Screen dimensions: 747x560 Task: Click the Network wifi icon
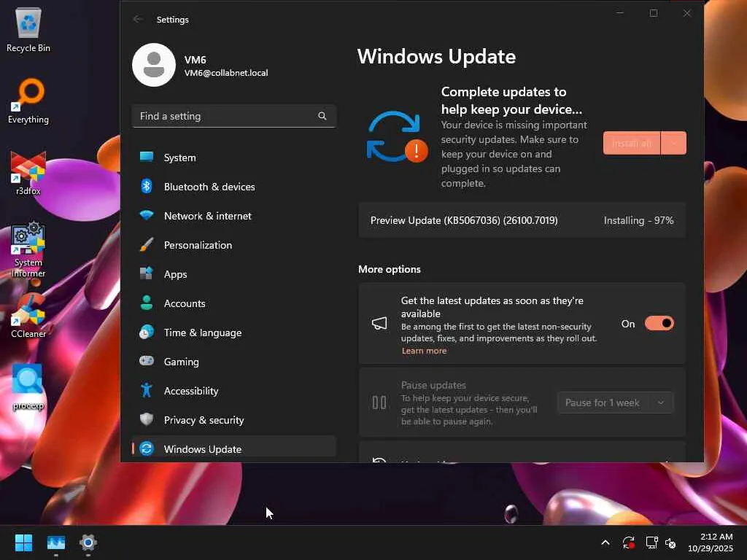146,215
